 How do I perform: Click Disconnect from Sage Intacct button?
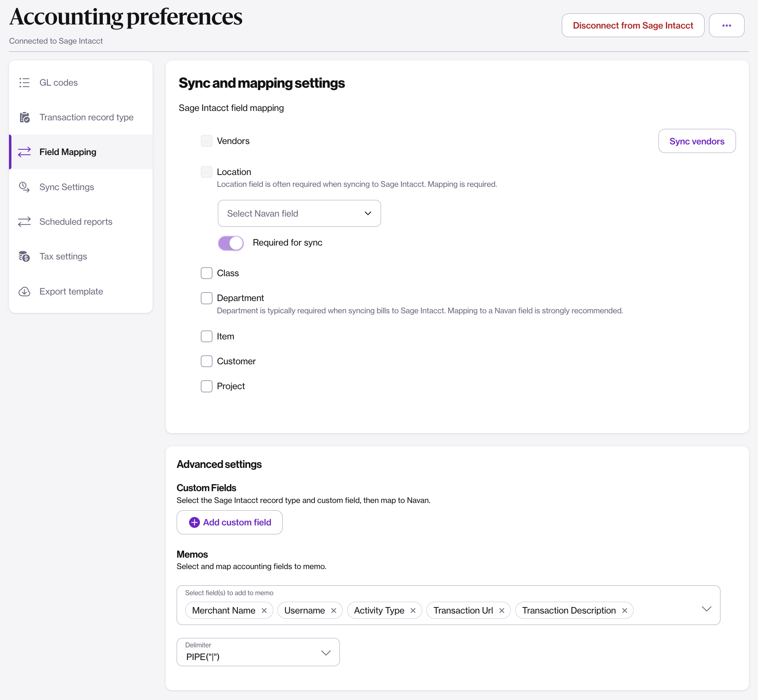click(x=633, y=26)
